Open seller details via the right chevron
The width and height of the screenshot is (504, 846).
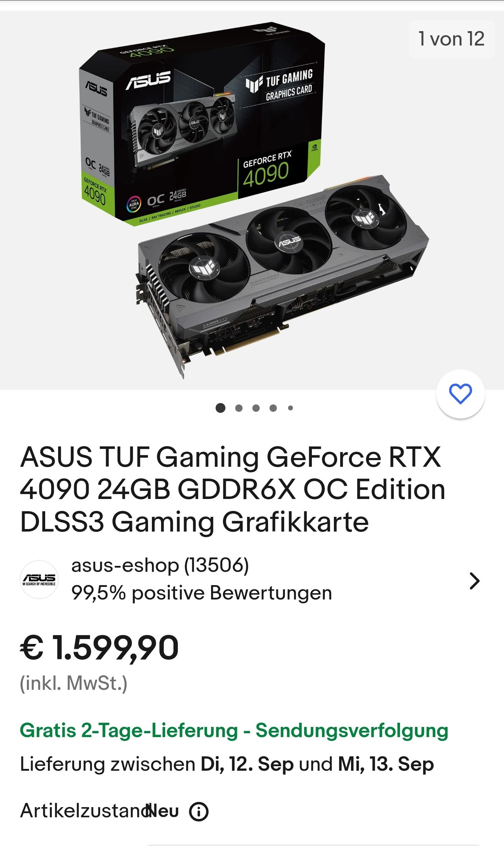(474, 581)
